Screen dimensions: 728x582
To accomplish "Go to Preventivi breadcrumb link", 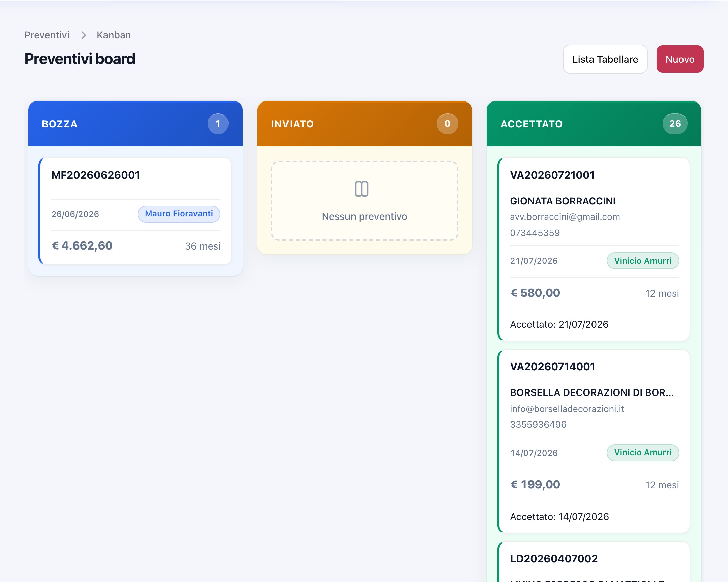I will (x=47, y=35).
